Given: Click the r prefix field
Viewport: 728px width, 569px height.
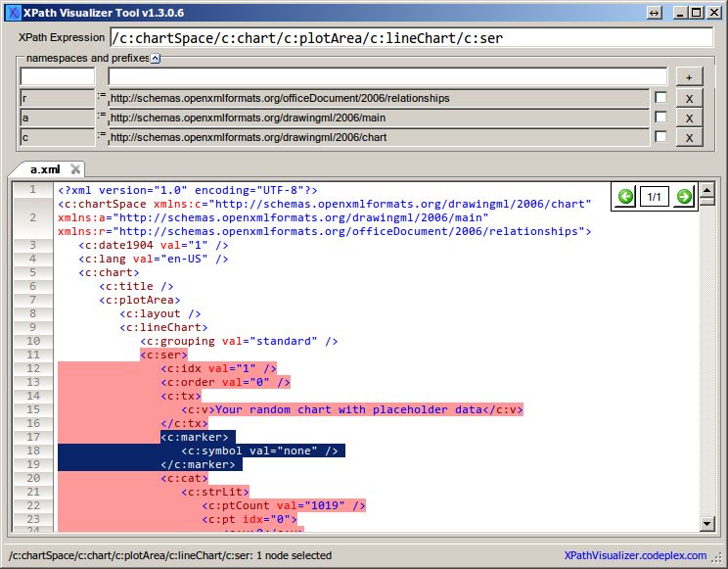Looking at the screenshot, I should click(58, 99).
